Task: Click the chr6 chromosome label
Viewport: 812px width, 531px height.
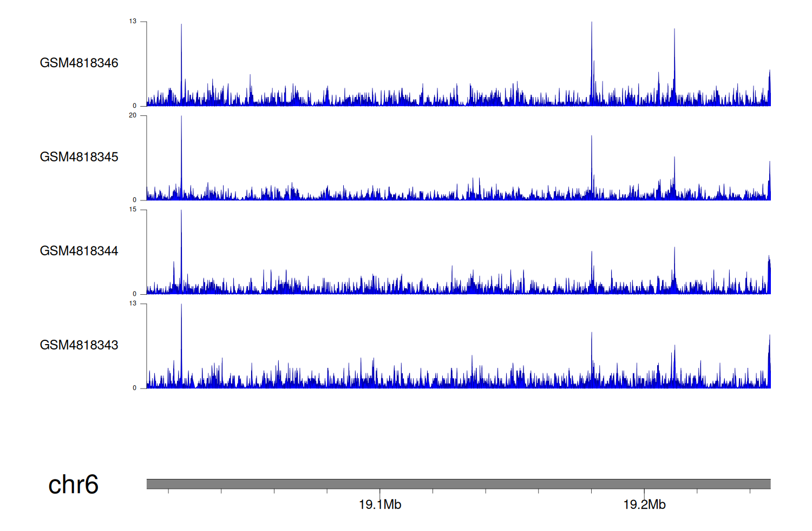Action: pos(73,484)
